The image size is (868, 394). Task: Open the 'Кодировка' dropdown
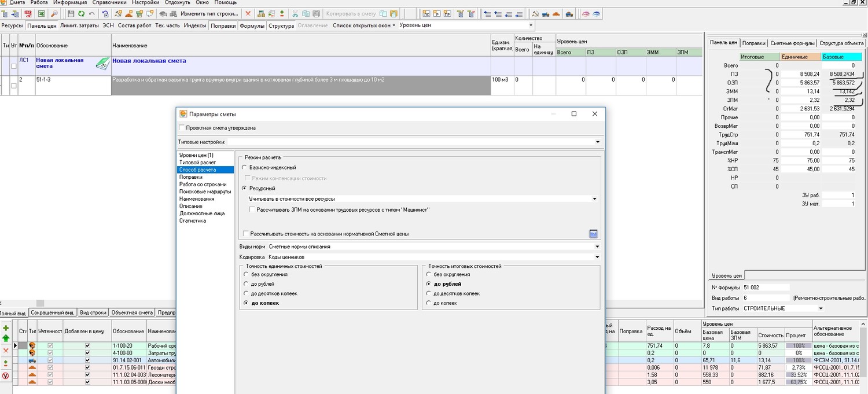(597, 257)
